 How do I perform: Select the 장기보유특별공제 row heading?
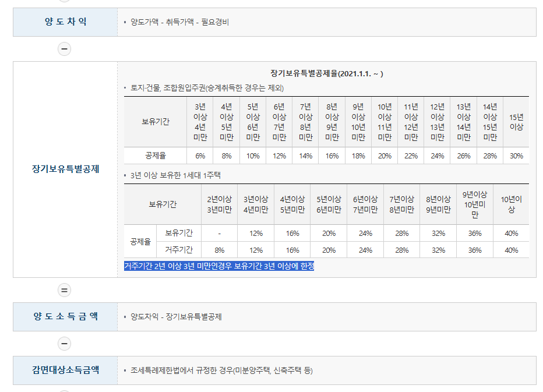pyautogui.click(x=65, y=169)
